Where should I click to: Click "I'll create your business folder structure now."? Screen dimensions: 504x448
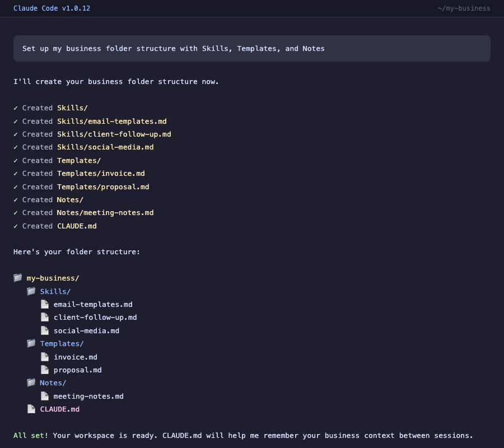click(x=116, y=82)
